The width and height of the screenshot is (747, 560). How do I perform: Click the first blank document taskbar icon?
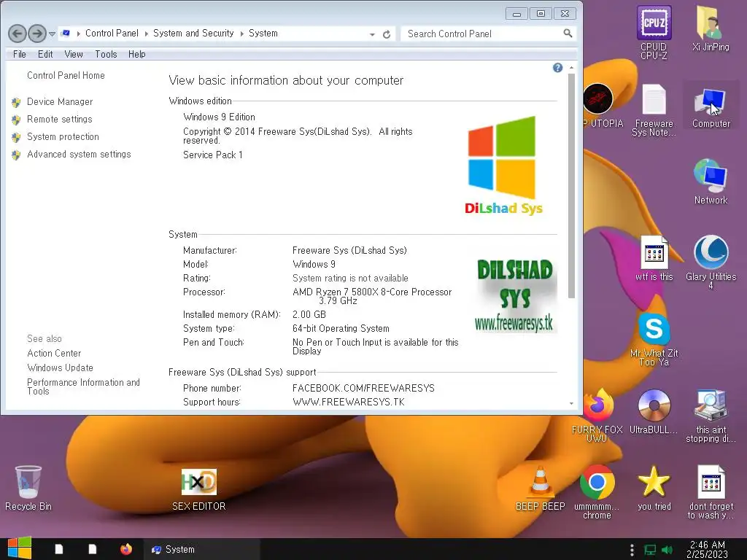58,549
